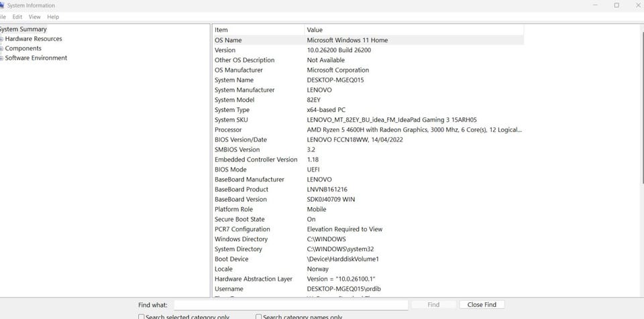Click the LENOVO FCCN18WW BIOS value
Viewport: 644px width, 319px height.
tap(355, 139)
